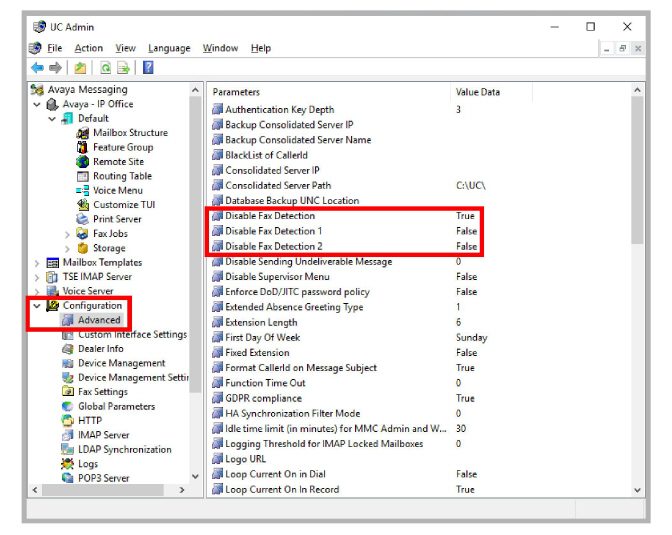Open the Language menu
The height and width of the screenshot is (535, 672).
169,48
